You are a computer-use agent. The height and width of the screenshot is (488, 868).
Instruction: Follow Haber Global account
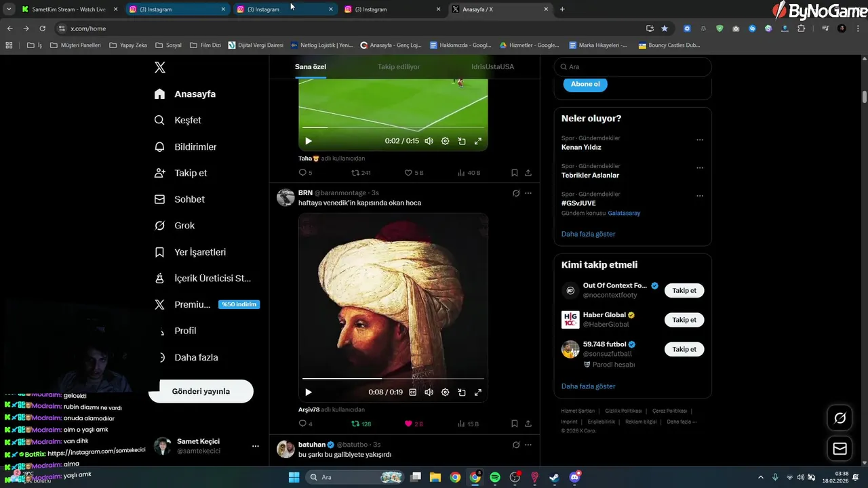(684, 320)
